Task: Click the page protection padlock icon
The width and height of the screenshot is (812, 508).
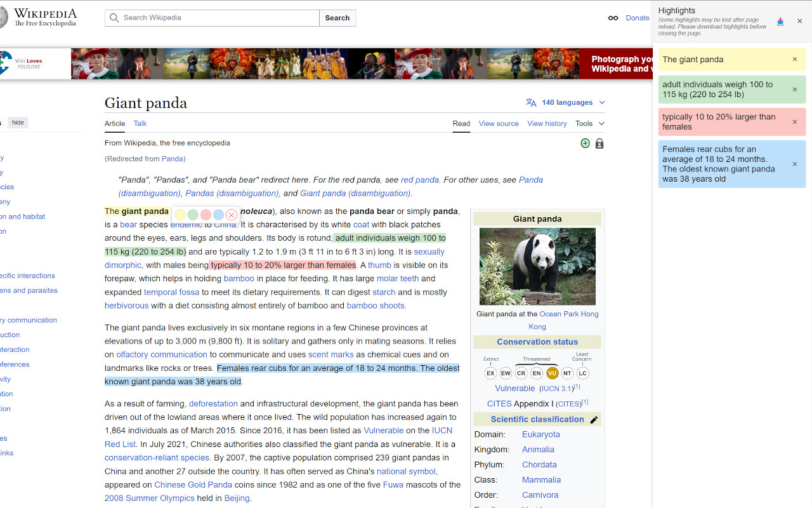Action: 599,144
